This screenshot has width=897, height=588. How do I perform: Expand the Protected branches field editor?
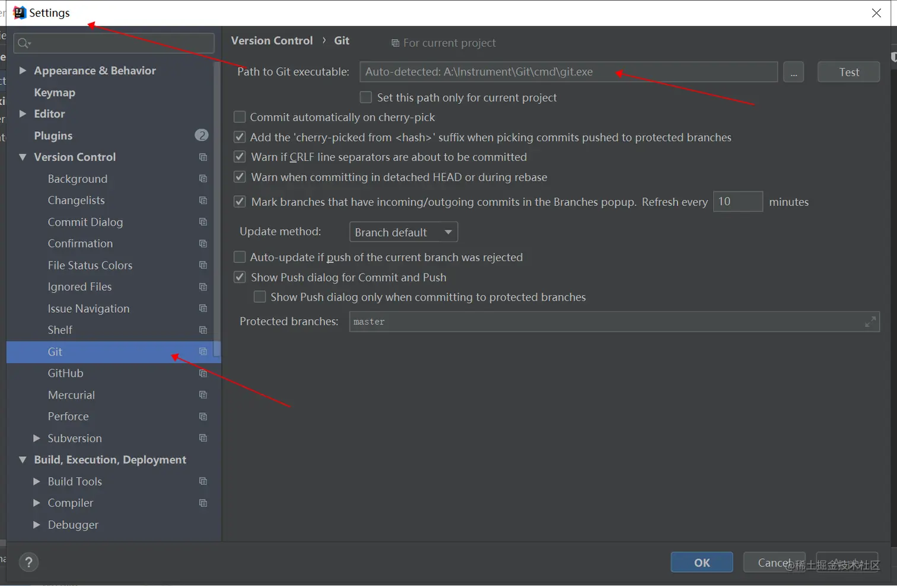870,322
